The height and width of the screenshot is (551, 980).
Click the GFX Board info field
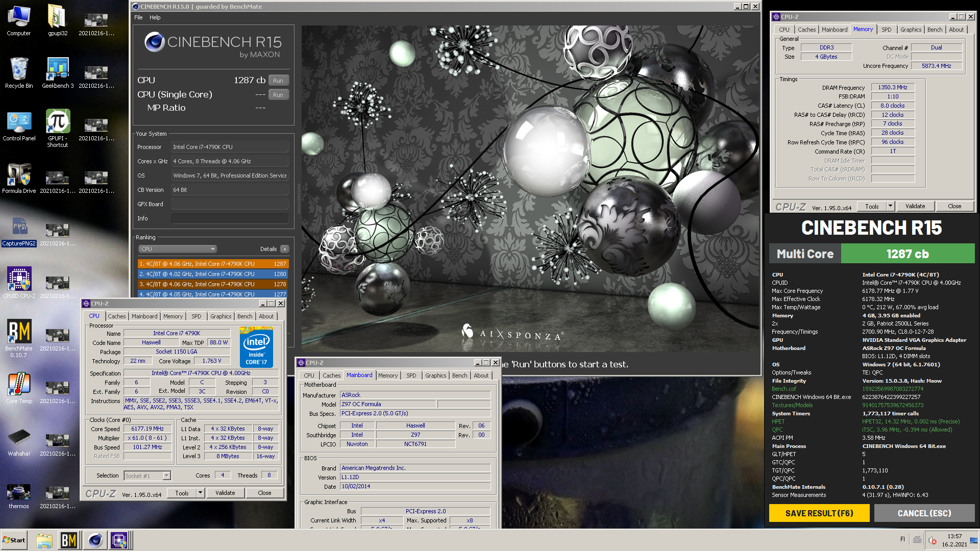point(230,204)
